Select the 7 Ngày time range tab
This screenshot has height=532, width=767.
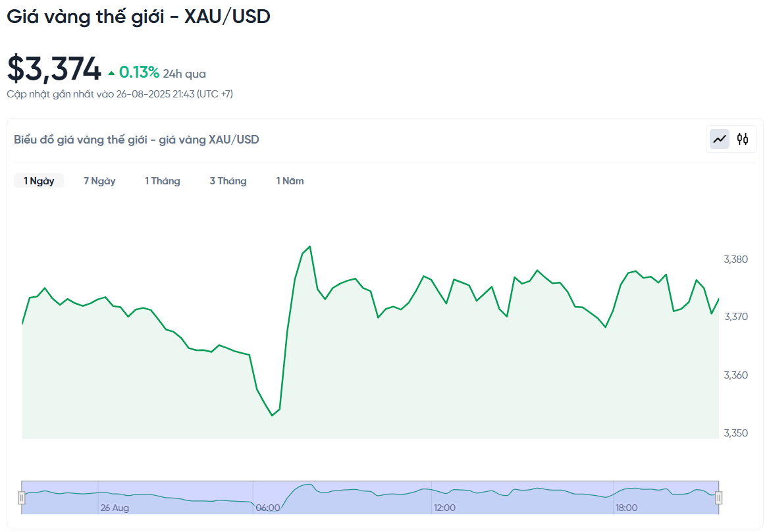[x=99, y=181]
